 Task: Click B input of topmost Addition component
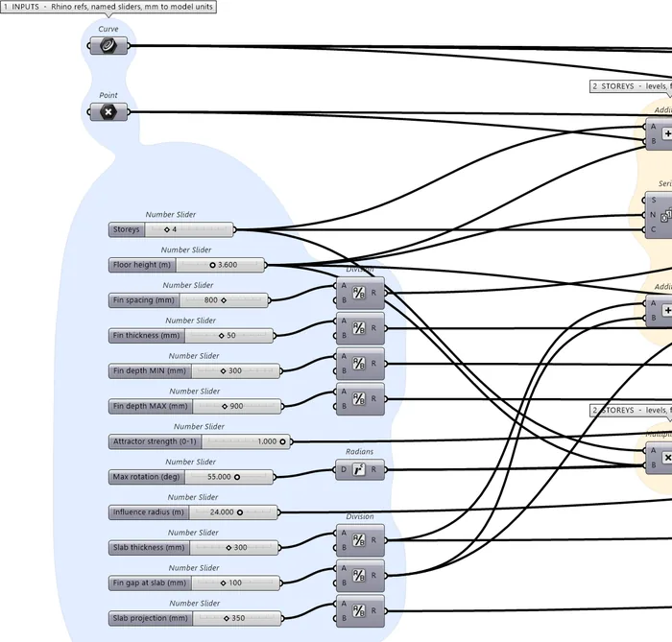653,141
